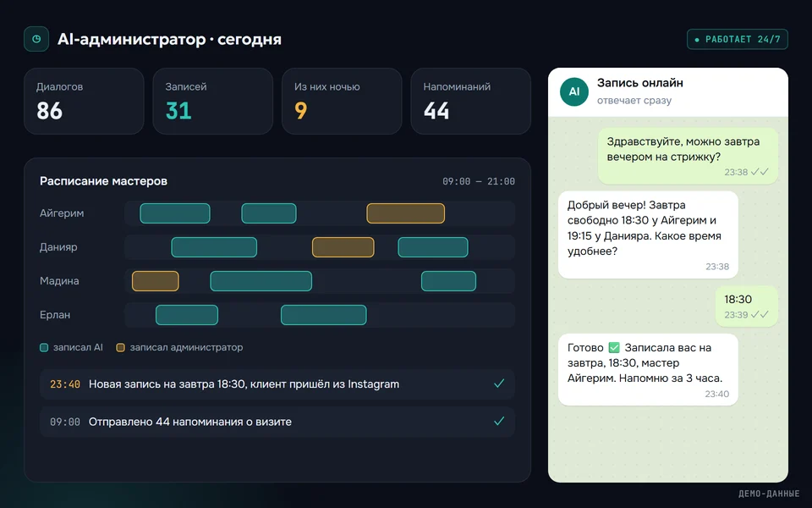
Task: Open the Напоминаний 44 stat card
Action: (471, 101)
